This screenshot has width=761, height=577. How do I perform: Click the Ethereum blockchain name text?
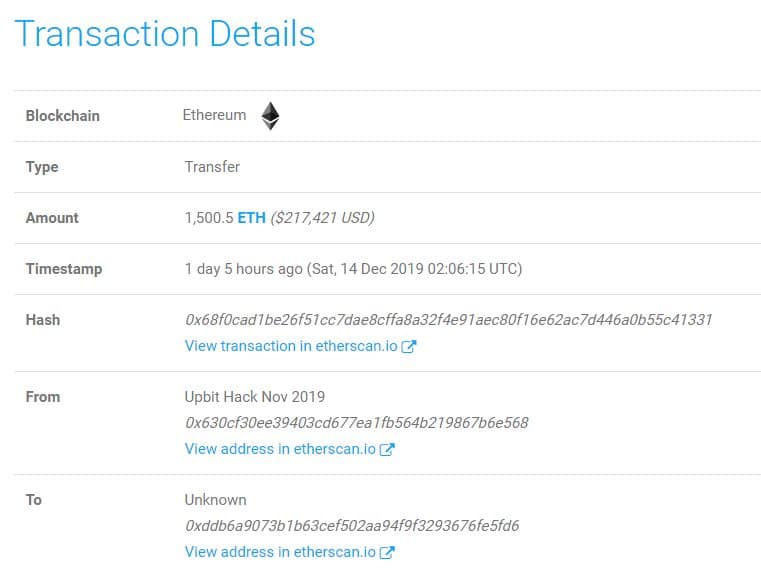[x=215, y=115]
